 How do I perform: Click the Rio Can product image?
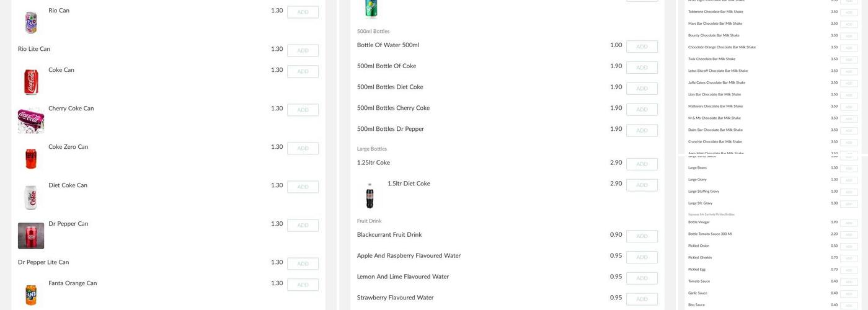(x=31, y=22)
